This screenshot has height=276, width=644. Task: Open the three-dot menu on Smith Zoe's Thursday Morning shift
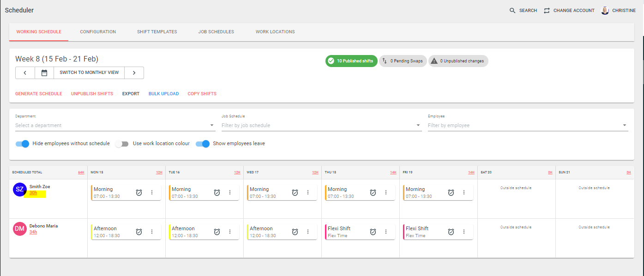pyautogui.click(x=386, y=192)
